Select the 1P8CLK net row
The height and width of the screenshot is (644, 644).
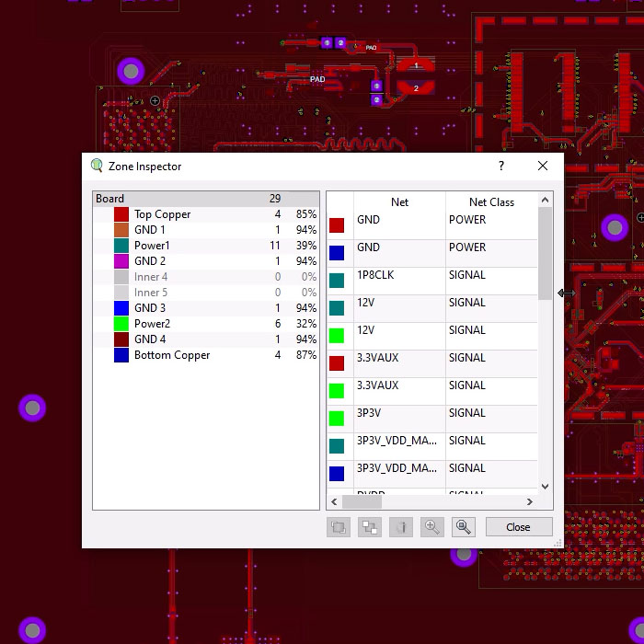(x=432, y=281)
